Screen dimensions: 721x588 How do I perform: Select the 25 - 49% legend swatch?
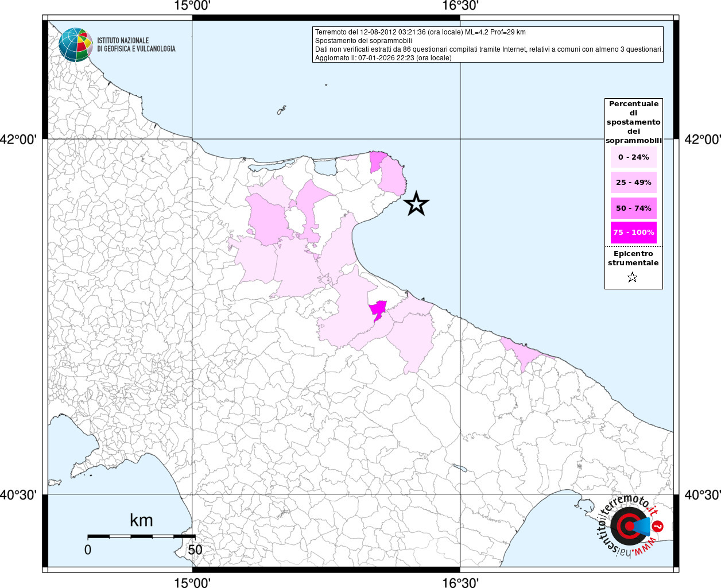634,182
